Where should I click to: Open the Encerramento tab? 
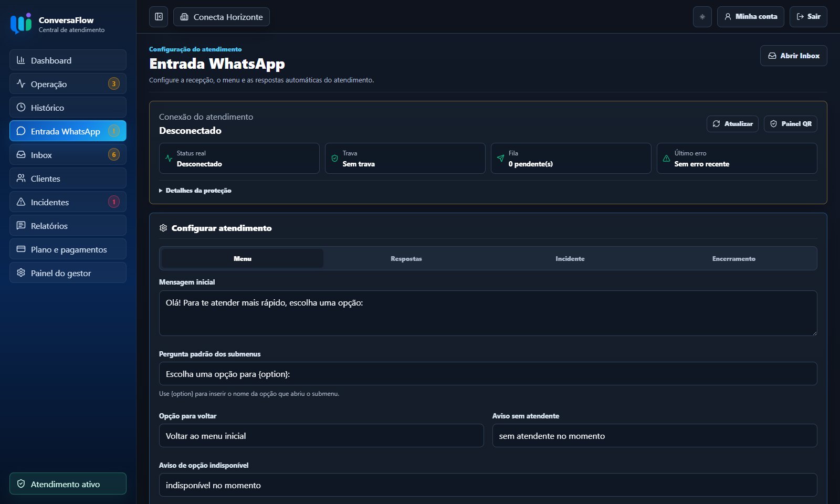coord(734,258)
